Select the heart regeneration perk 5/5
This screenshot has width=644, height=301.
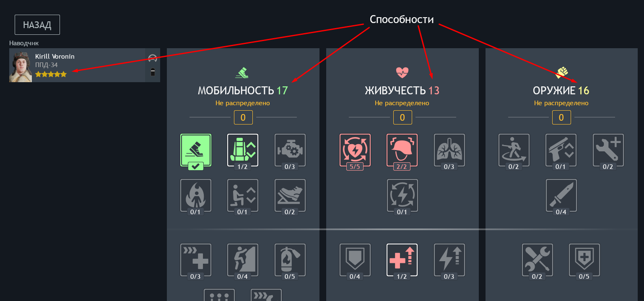[355, 150]
